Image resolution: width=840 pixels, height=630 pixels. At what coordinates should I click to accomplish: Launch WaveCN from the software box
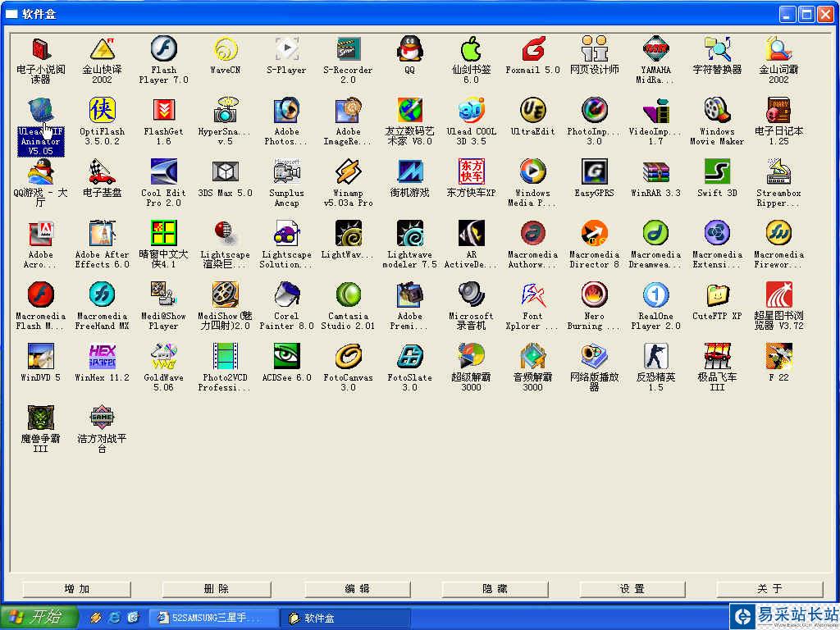225,49
